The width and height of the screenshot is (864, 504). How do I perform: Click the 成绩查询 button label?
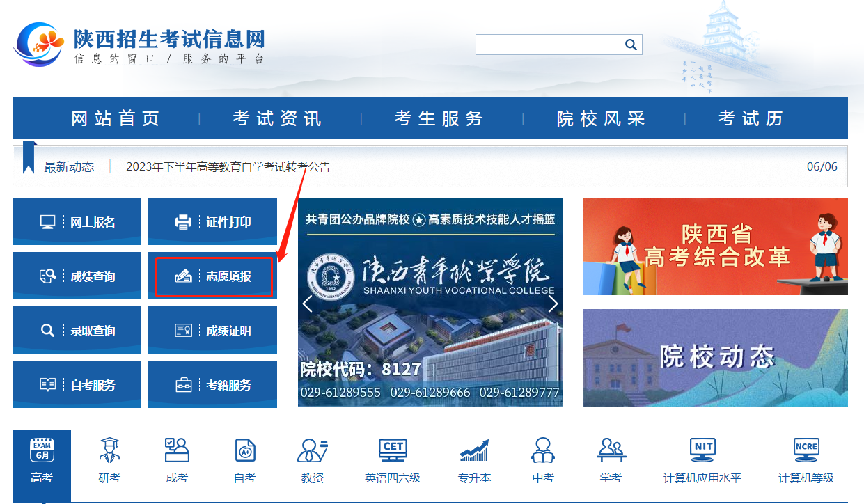coord(93,277)
